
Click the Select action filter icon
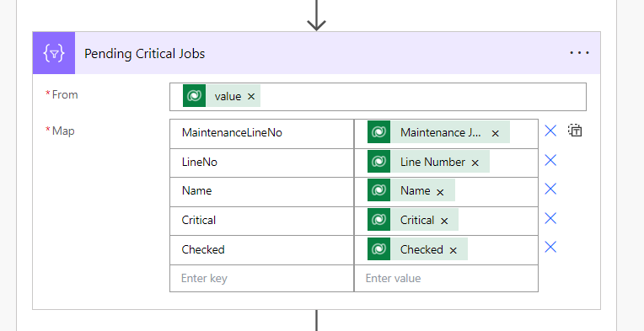click(x=54, y=53)
